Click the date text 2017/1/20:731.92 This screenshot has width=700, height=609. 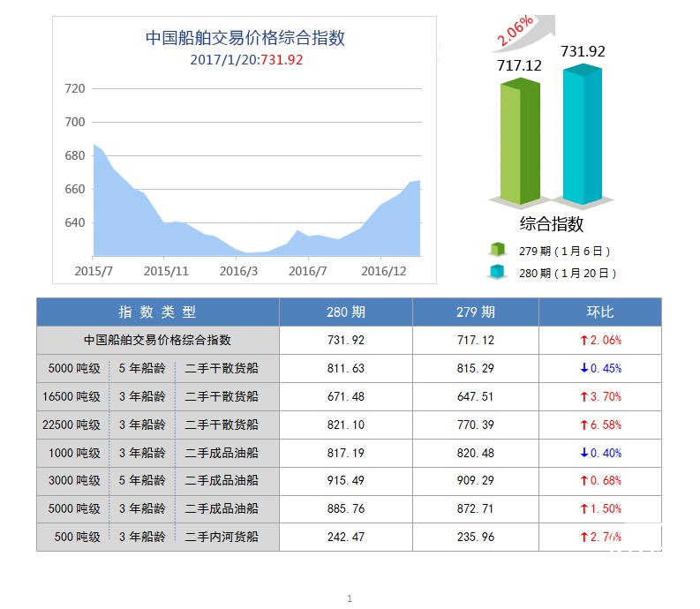pyautogui.click(x=246, y=60)
